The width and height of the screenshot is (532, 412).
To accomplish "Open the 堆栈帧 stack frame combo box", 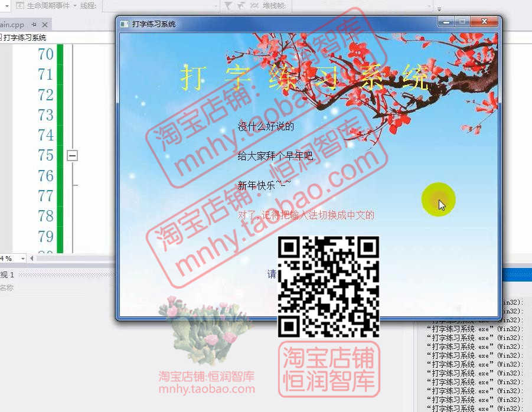I will click(362, 6).
